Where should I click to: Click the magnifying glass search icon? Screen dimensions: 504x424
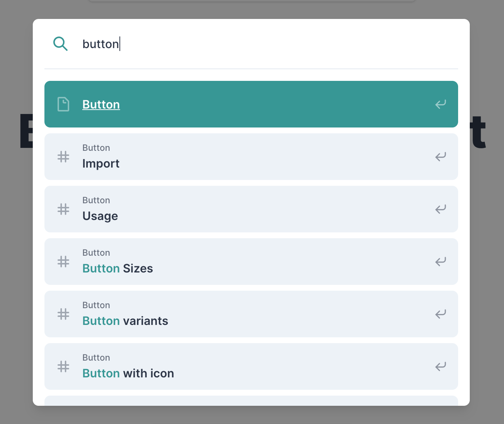click(60, 44)
